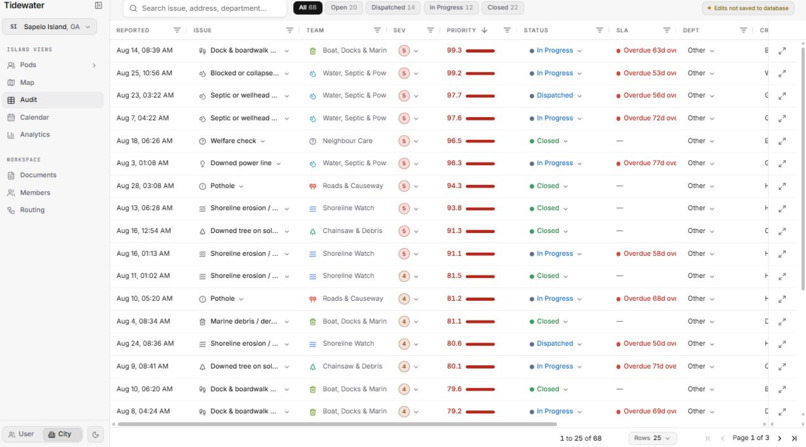Image resolution: width=806 pixels, height=447 pixels.
Task: Expand row details for Aug 14 entry
Action: 782,51
